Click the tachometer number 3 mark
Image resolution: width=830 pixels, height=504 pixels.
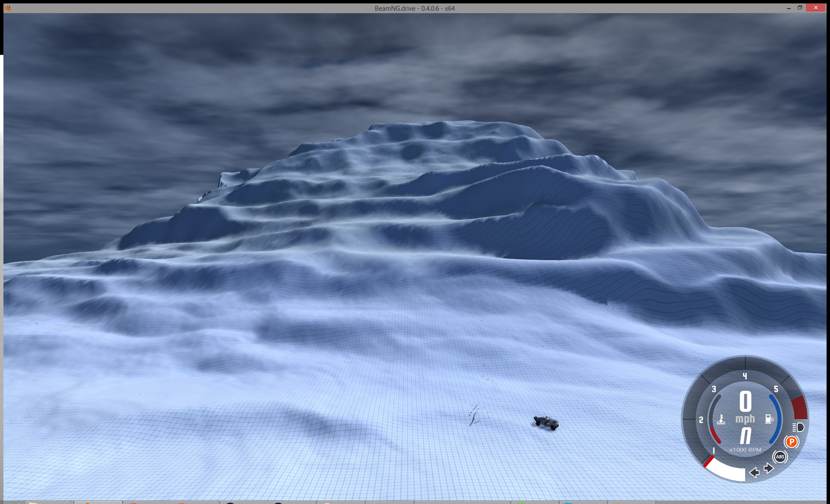point(714,389)
